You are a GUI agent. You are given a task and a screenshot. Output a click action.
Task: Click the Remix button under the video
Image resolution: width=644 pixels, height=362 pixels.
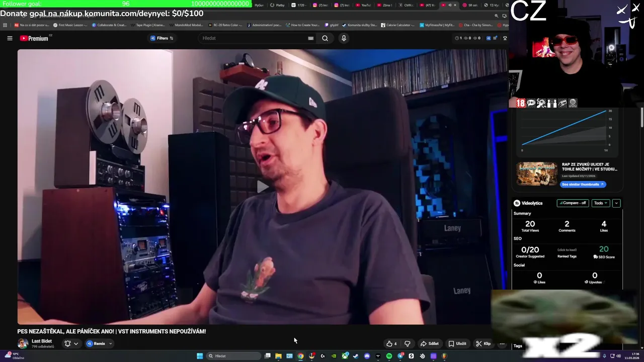tap(96, 344)
